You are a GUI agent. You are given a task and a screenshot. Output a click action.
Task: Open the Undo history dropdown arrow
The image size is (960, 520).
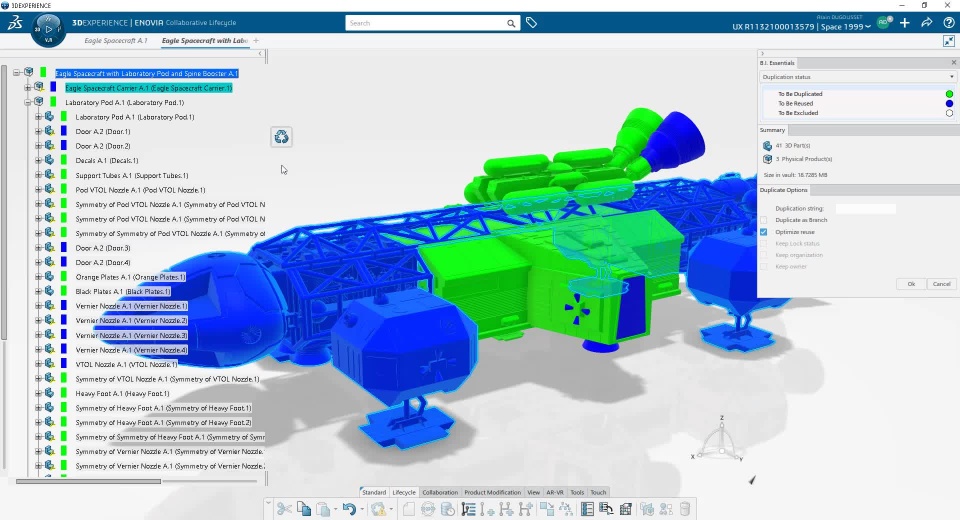coord(362,509)
